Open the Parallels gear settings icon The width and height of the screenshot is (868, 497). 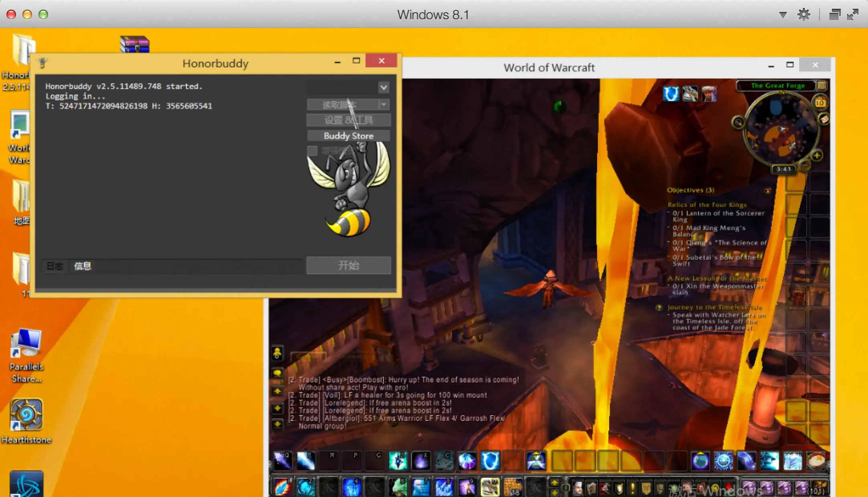(x=803, y=14)
